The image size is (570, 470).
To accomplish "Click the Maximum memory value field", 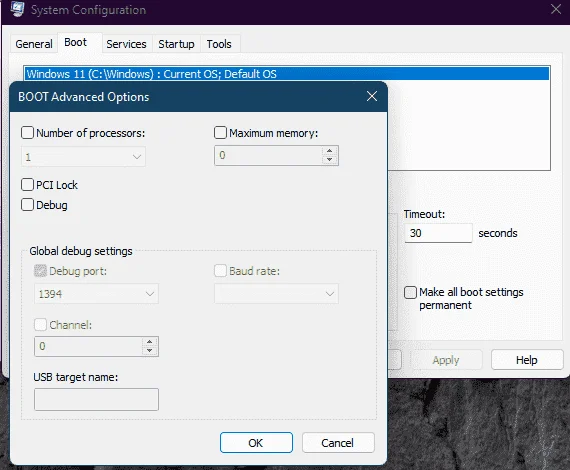I will 268,155.
